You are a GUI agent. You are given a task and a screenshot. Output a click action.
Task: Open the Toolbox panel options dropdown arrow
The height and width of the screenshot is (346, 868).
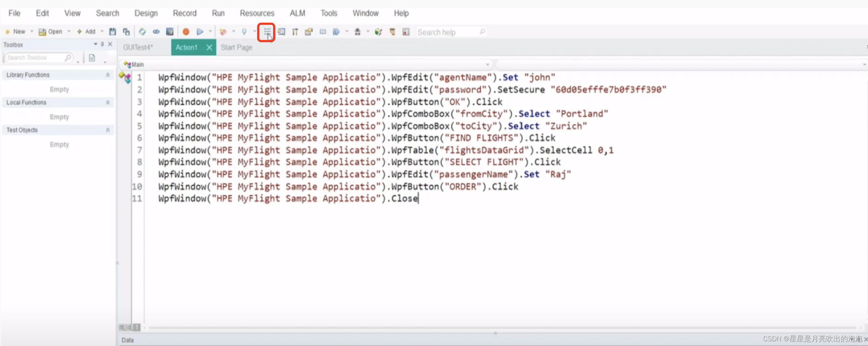[95, 44]
